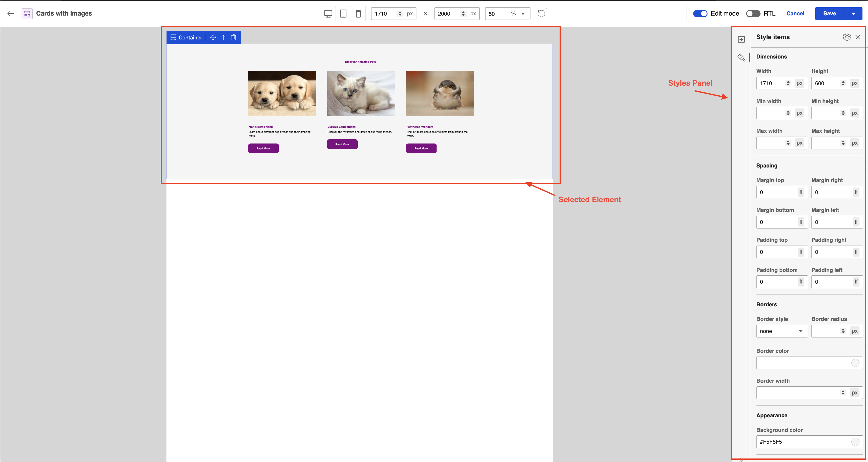
Task: Switch to tablet device preview
Action: click(x=343, y=14)
